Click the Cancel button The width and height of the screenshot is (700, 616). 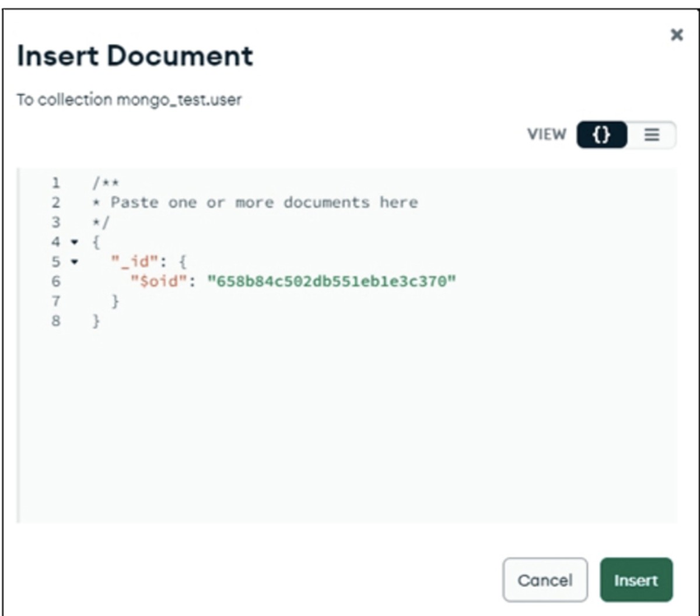545,580
